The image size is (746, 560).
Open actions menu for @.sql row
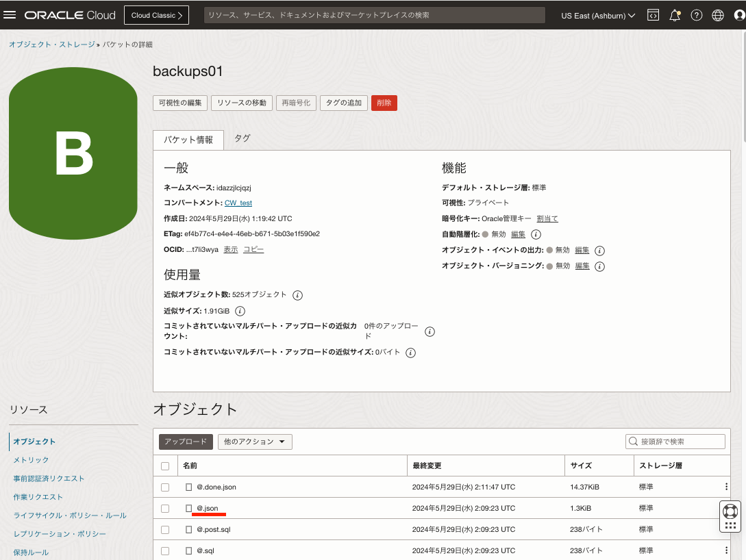726,550
